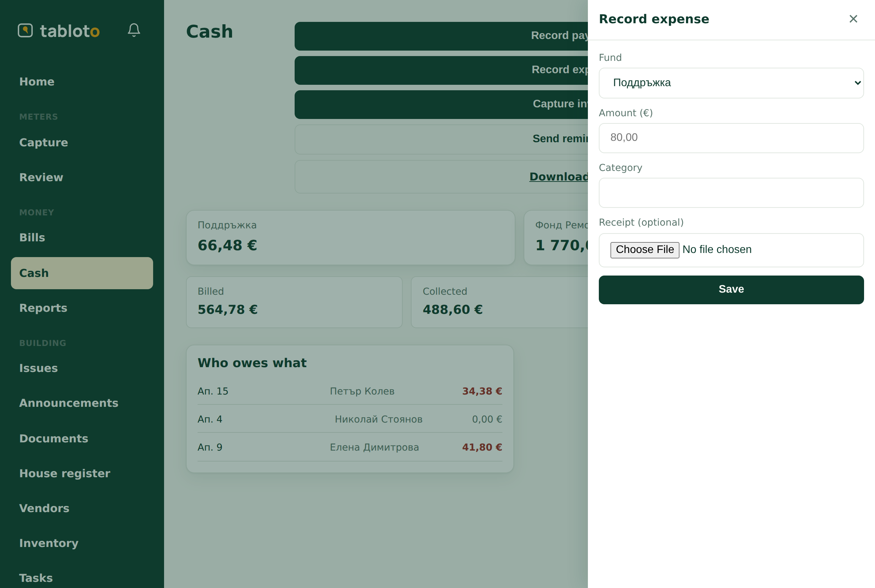875x588 pixels.
Task: Save the expense record
Action: pyautogui.click(x=731, y=290)
